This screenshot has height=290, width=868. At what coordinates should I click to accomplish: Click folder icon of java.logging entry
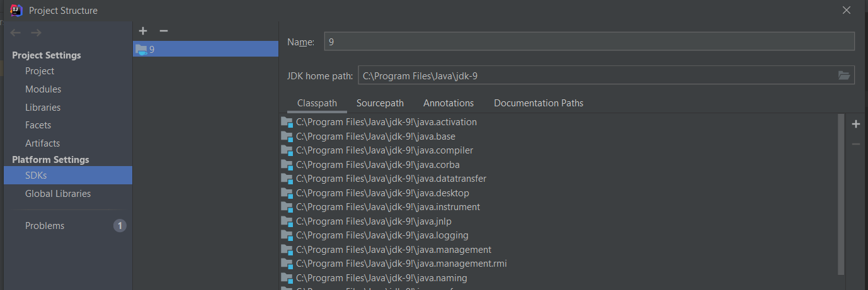[287, 235]
